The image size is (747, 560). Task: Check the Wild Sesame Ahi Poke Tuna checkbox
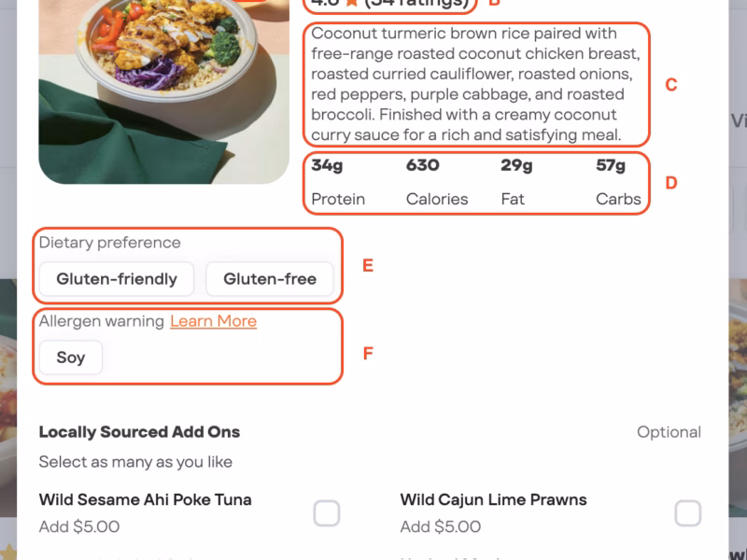click(x=326, y=513)
